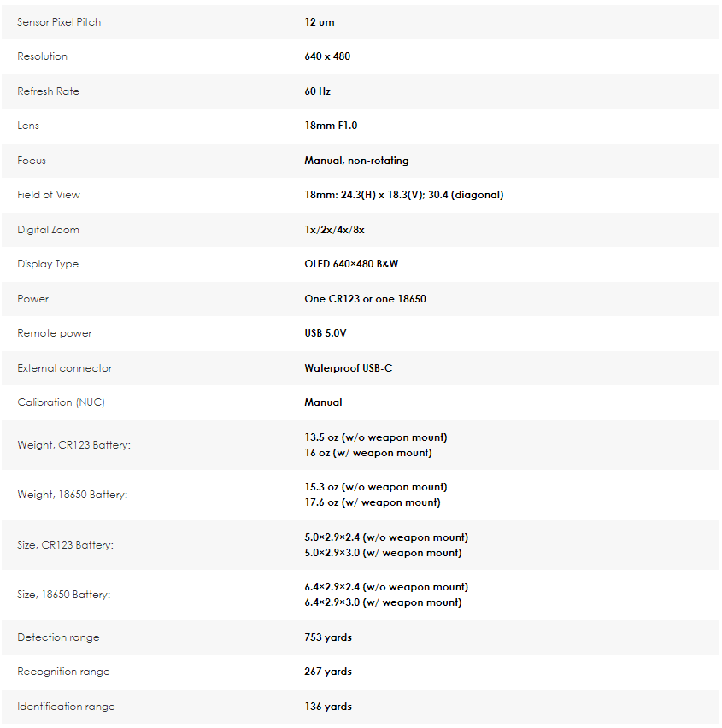
Task: Select the 1x/2x/4x/8x digital zoom value
Action: tap(334, 230)
